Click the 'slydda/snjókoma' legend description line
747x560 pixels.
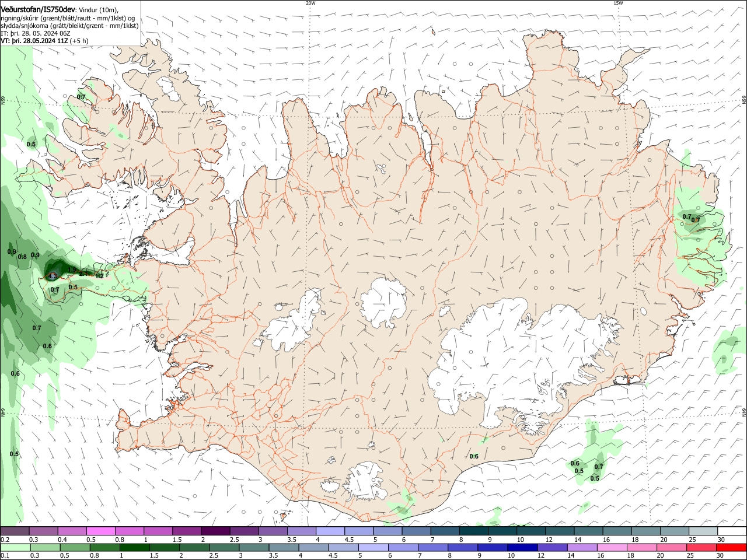click(69, 26)
